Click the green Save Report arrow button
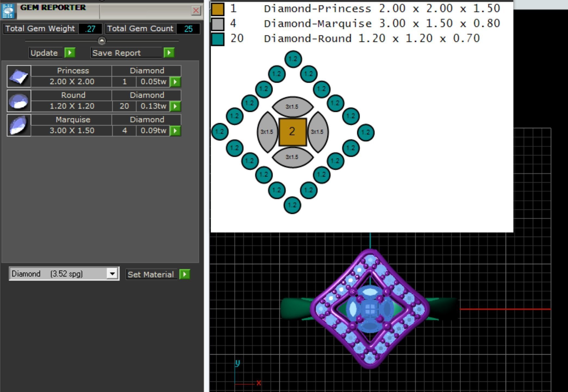 pos(169,52)
